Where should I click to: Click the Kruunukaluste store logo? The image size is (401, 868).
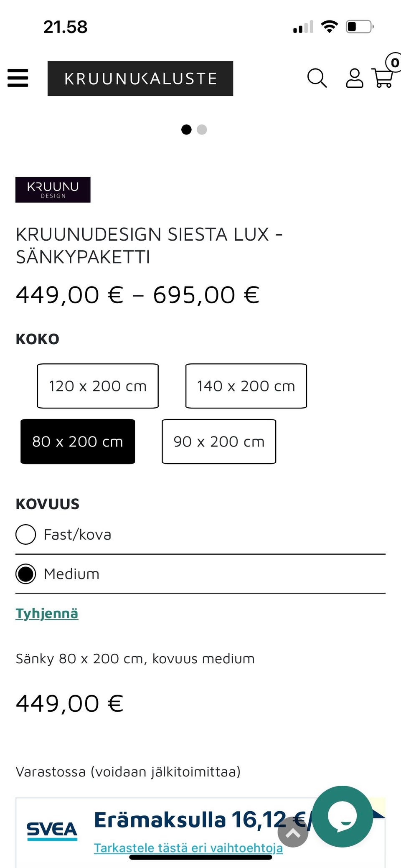[x=140, y=78]
